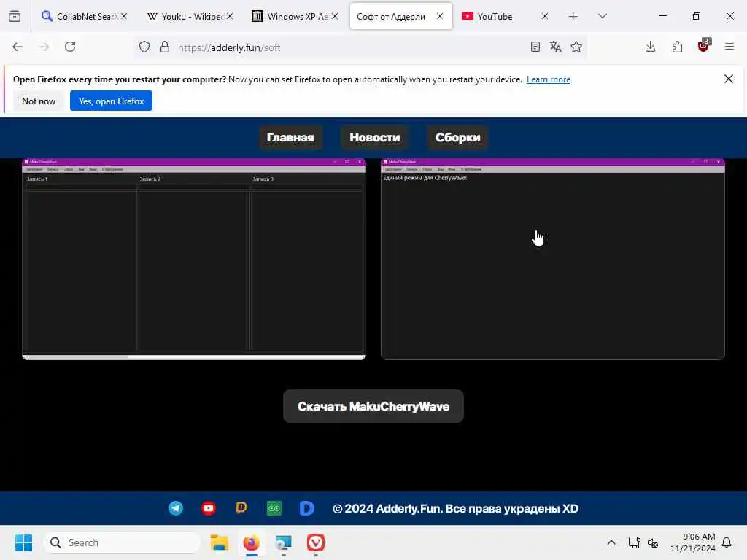The image size is (747, 560).
Task: Open Firefox View tab list icon
Action: click(x=15, y=16)
